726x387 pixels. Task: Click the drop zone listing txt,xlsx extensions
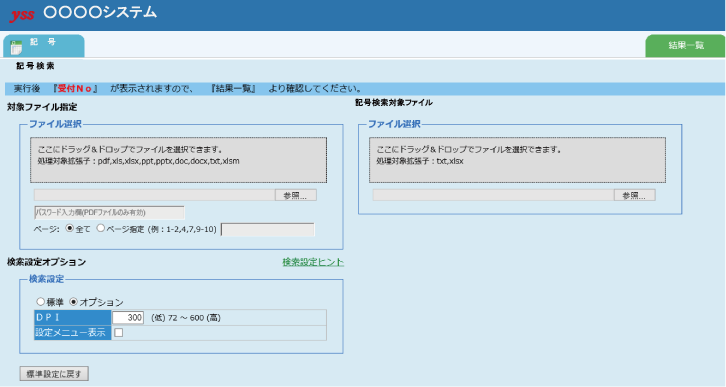pos(518,160)
